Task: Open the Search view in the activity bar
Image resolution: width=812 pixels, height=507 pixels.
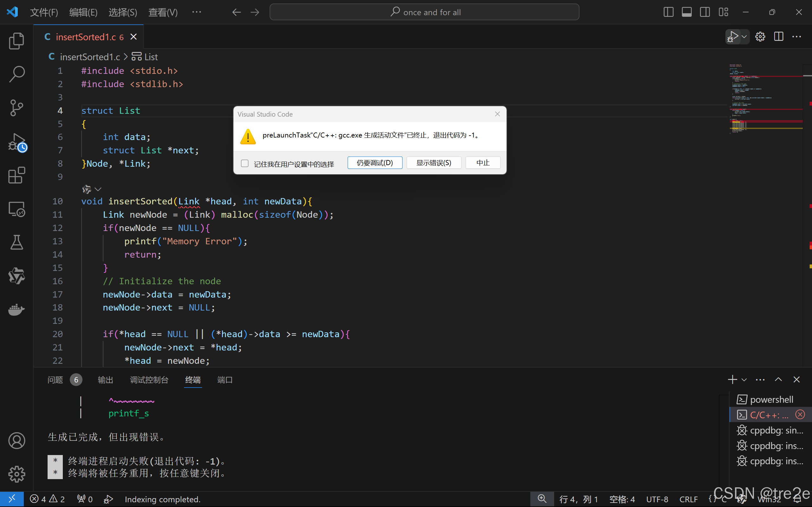Action: coord(16,74)
